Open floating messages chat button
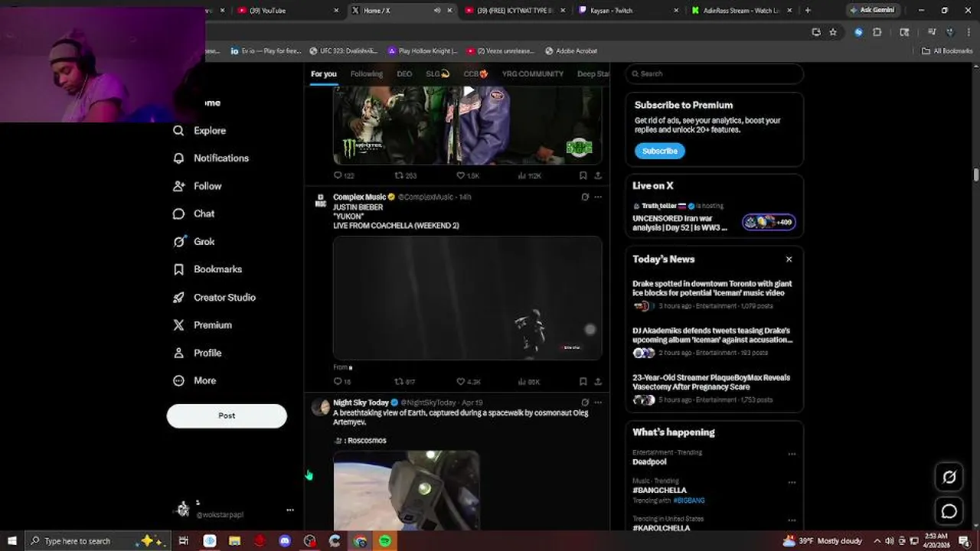The image size is (980, 551). 949,511
